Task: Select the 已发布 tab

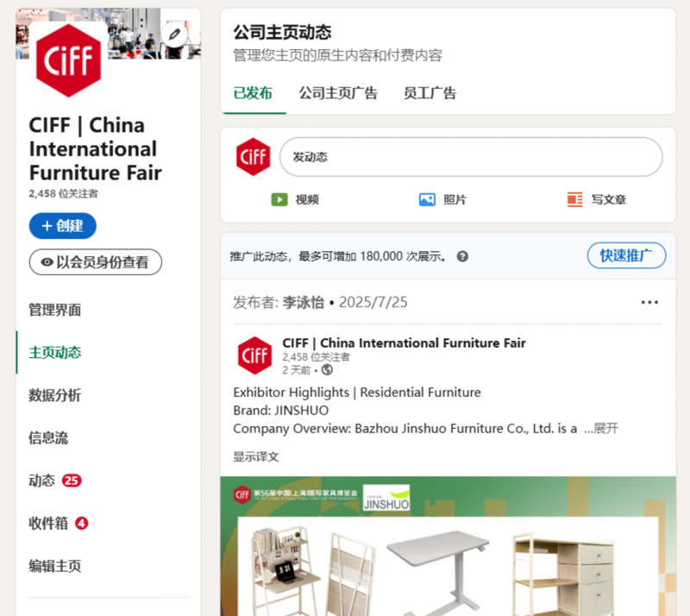Action: 253,93
